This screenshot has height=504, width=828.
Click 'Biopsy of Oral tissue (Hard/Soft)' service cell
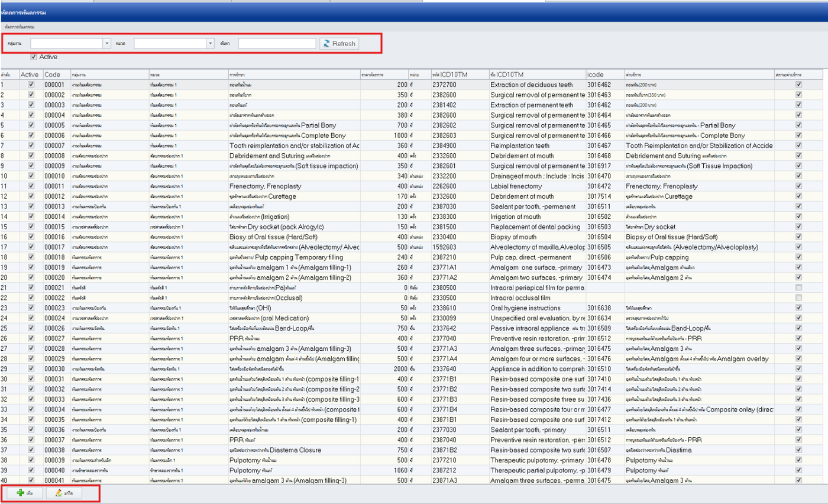tap(699, 237)
